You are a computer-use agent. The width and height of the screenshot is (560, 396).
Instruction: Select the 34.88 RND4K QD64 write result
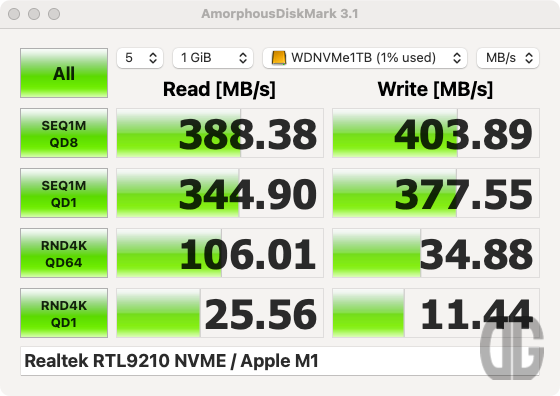click(x=436, y=253)
